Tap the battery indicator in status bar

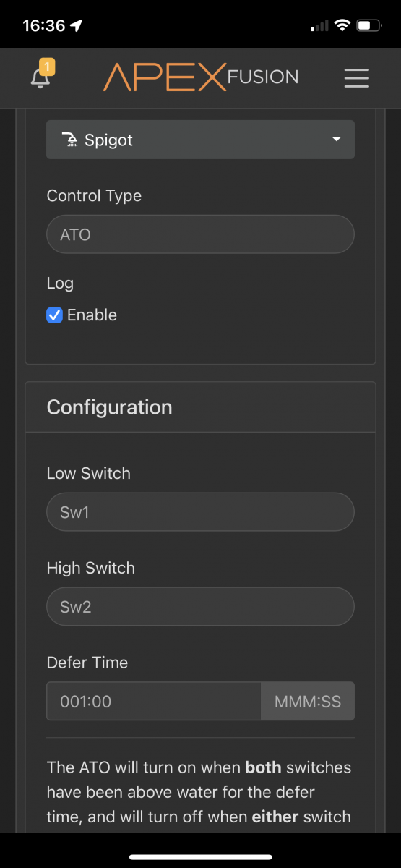point(369,26)
